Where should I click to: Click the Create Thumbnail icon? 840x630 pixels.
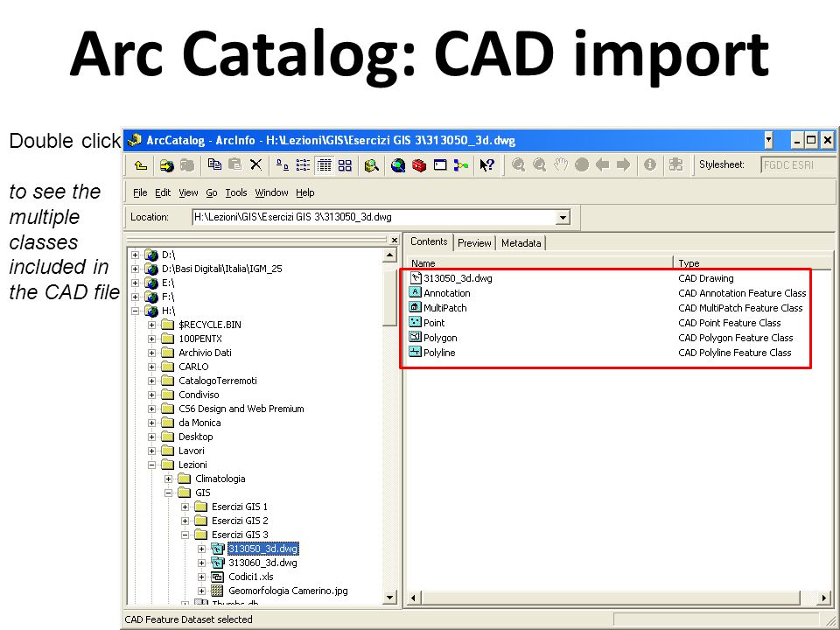(x=676, y=165)
